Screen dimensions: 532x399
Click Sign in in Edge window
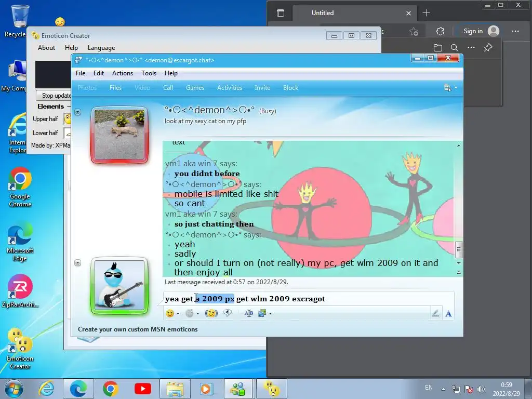pos(473,31)
